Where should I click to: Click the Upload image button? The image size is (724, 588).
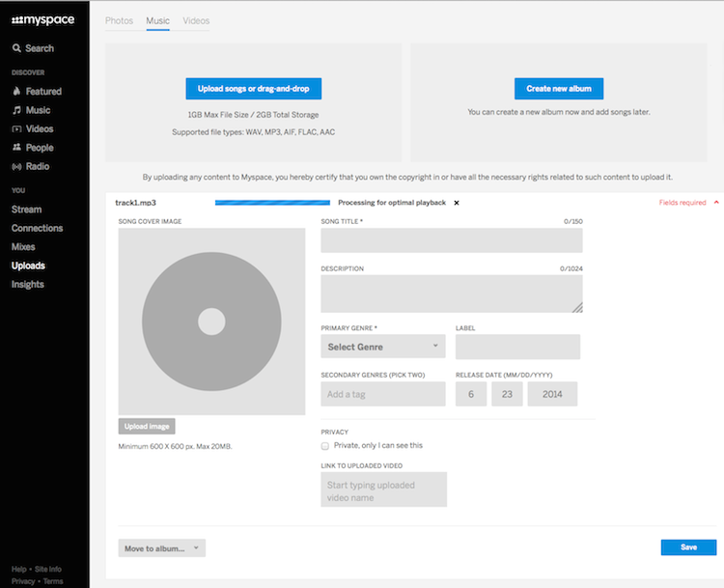(147, 427)
